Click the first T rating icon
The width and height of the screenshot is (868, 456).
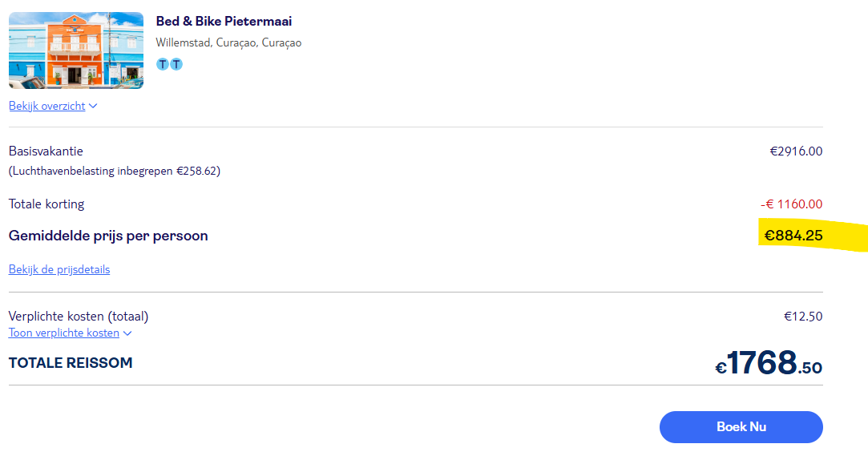(x=163, y=64)
